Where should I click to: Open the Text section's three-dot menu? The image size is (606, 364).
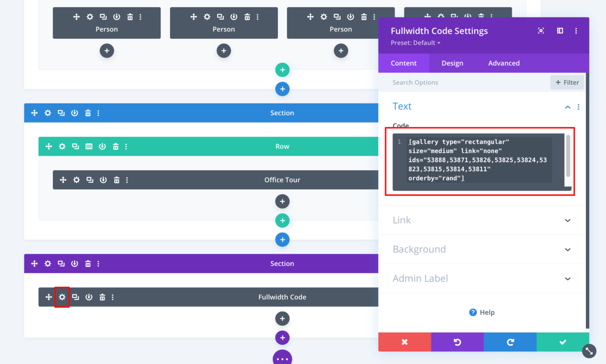click(578, 107)
